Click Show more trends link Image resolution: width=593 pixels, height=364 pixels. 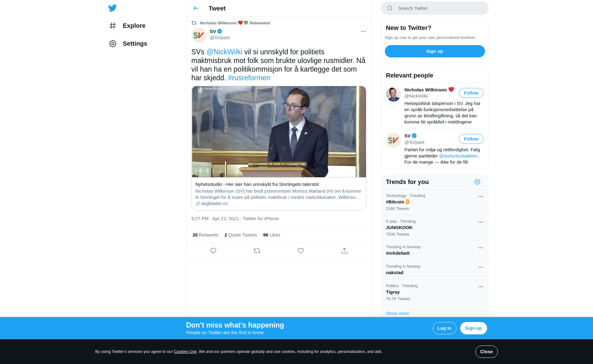(x=397, y=313)
